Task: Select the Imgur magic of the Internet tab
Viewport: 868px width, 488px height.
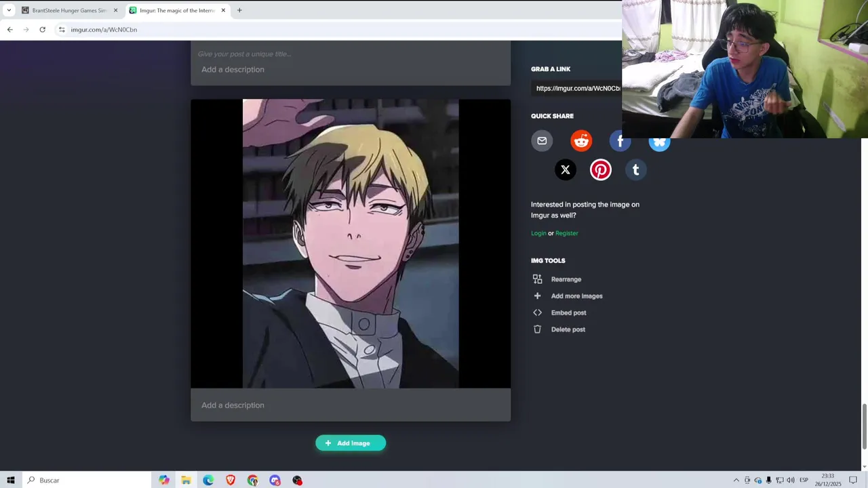Action: (178, 10)
